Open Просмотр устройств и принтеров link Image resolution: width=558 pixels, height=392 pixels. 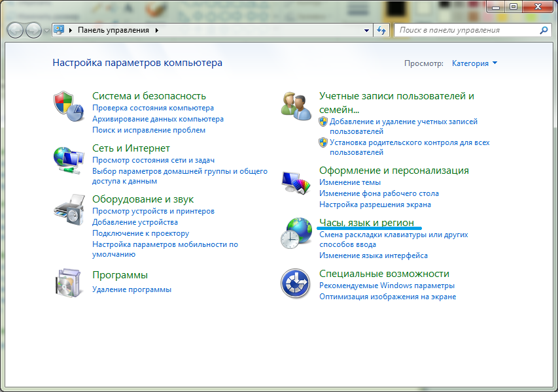click(153, 211)
